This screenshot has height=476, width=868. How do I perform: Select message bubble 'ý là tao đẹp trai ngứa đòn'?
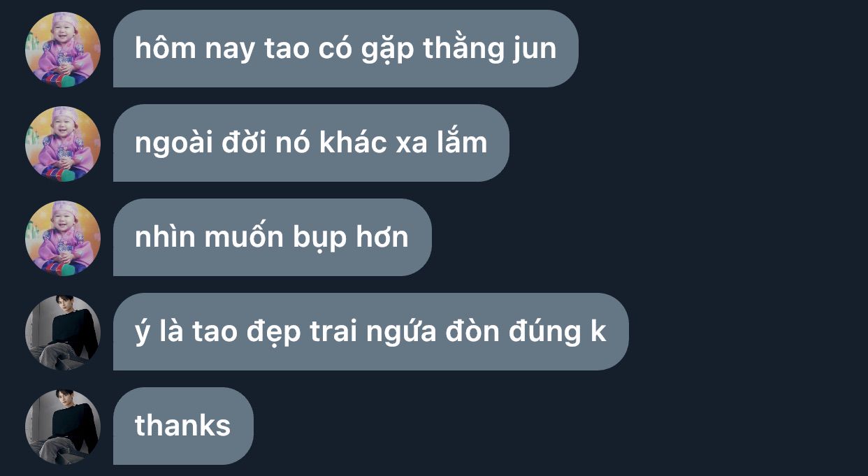pyautogui.click(x=371, y=332)
